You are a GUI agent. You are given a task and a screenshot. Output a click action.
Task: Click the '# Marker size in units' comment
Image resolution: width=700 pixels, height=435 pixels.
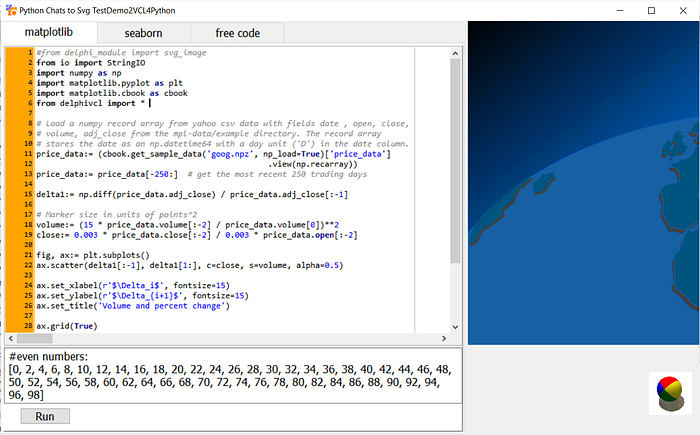click(117, 215)
